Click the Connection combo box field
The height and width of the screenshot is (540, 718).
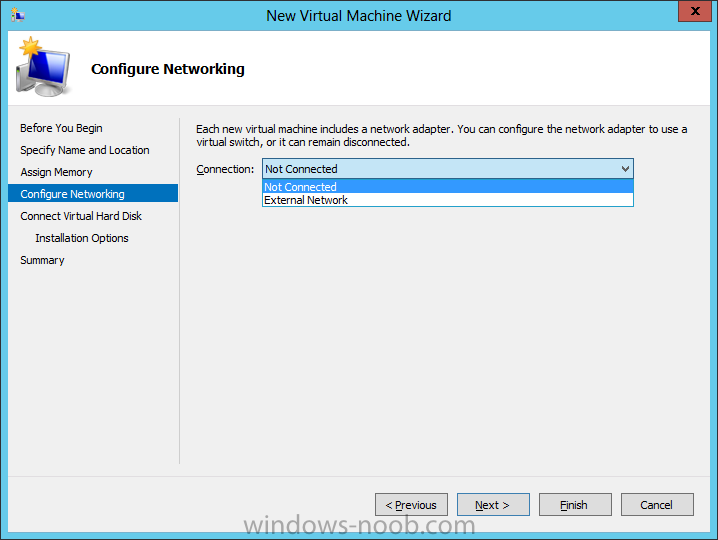point(447,169)
